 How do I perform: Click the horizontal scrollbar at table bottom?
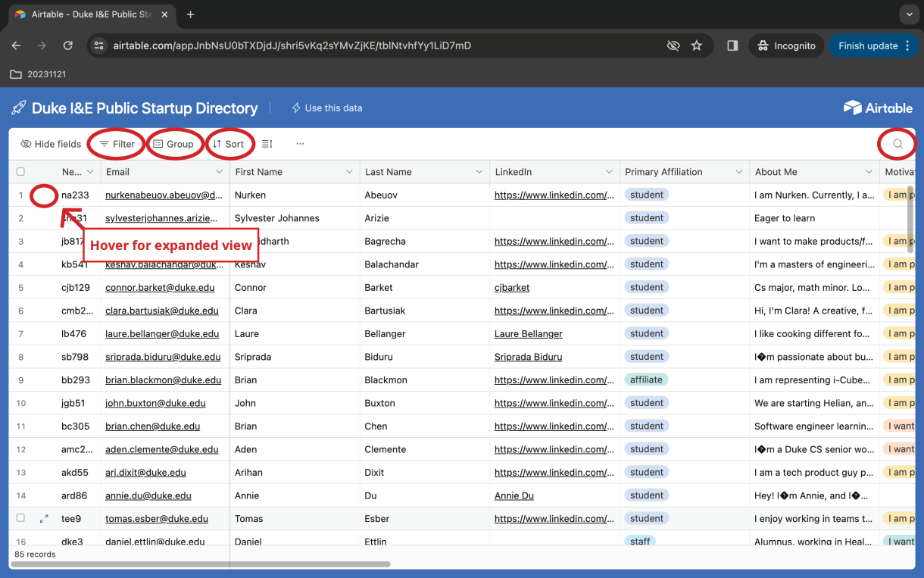click(201, 564)
